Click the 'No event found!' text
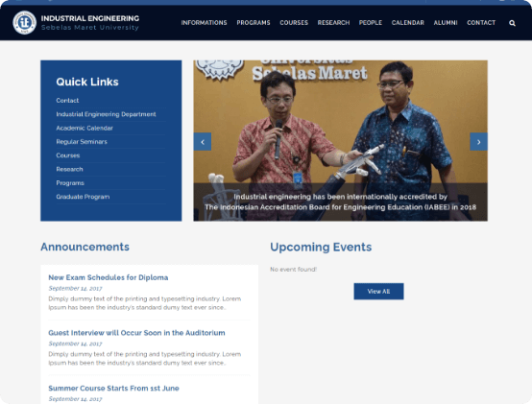Viewport: 532px width, 404px height. [x=294, y=270]
